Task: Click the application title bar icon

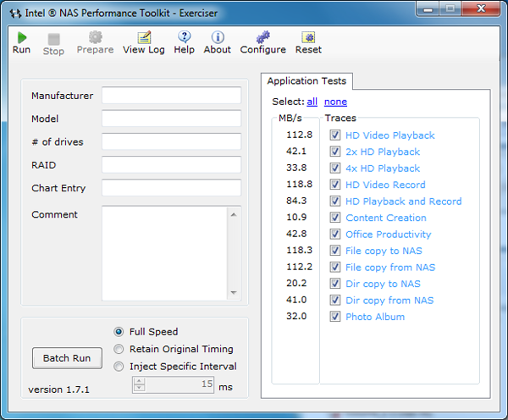Action: tap(15, 14)
